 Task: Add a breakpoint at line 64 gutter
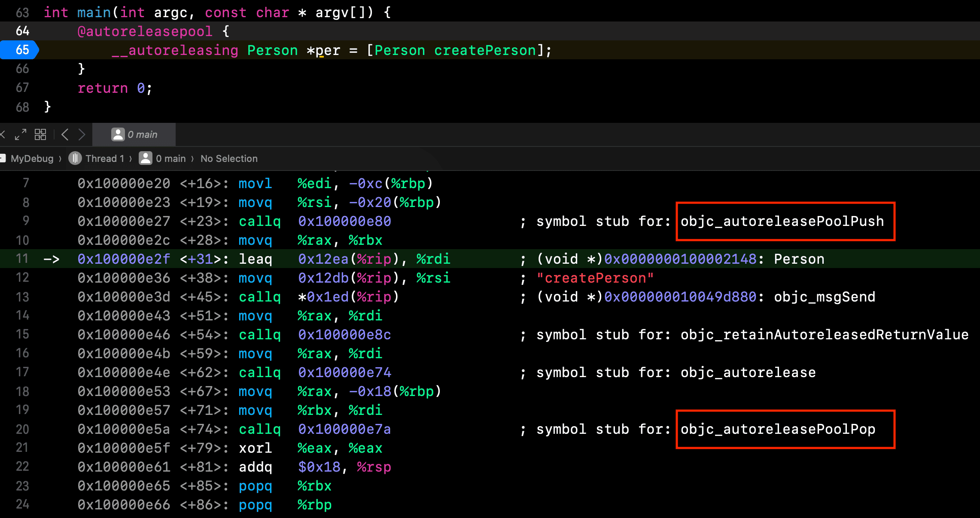coord(22,31)
